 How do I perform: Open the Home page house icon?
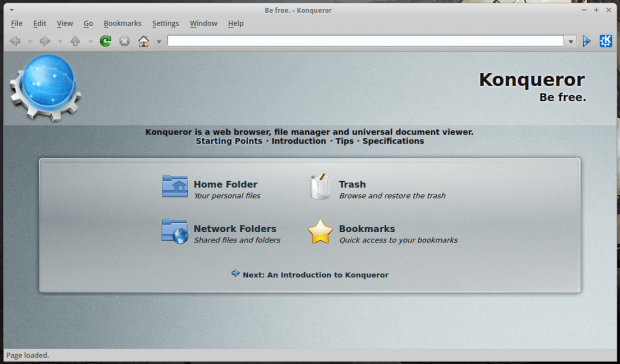click(x=144, y=41)
